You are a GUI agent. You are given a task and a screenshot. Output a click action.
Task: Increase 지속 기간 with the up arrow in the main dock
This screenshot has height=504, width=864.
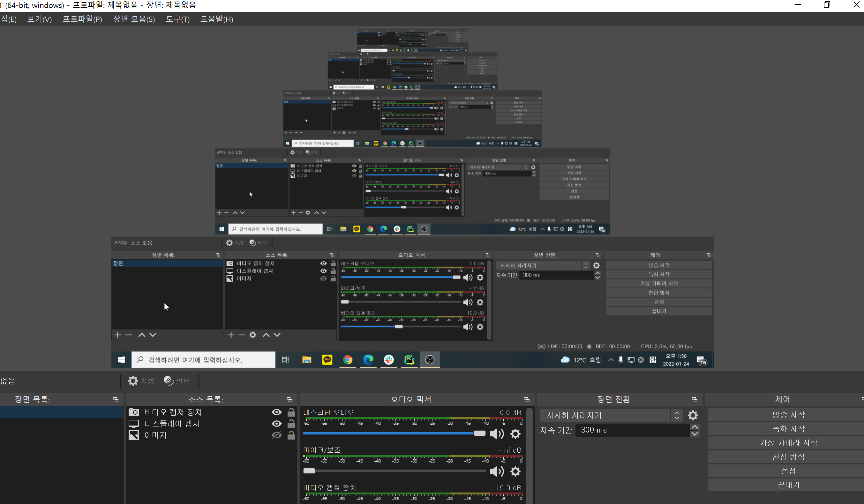coord(695,427)
